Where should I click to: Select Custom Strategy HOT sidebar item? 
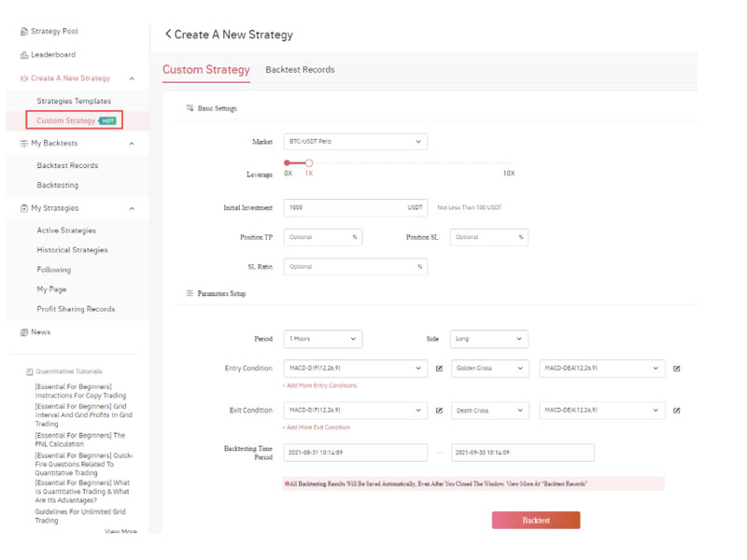tap(75, 120)
